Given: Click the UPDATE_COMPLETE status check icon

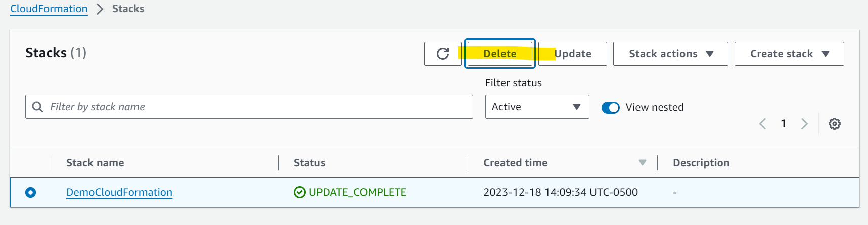Looking at the screenshot, I should [x=300, y=192].
